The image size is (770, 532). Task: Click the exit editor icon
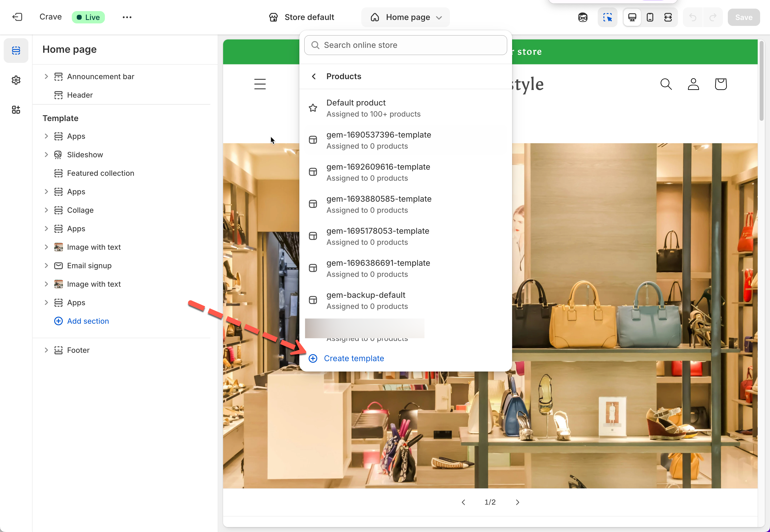click(x=17, y=17)
